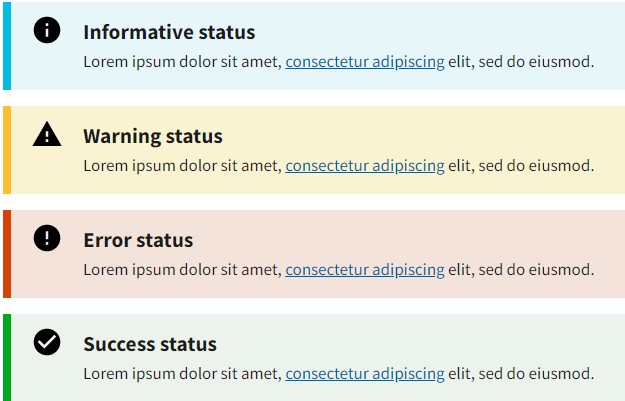The height and width of the screenshot is (401, 625).
Task: Click the green left border bar
Action: click(7, 358)
